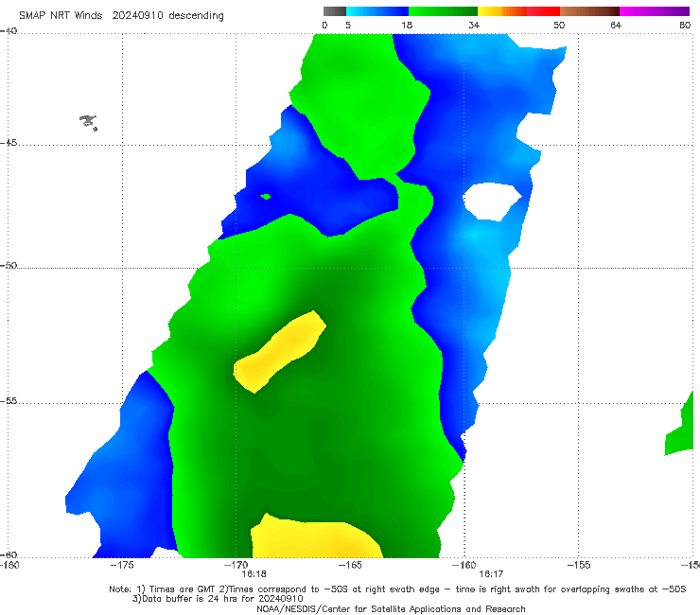This screenshot has height=615, width=700.
Task: Click the title text 'SMAP NRT Winds 20240910 descending'
Action: (121, 15)
